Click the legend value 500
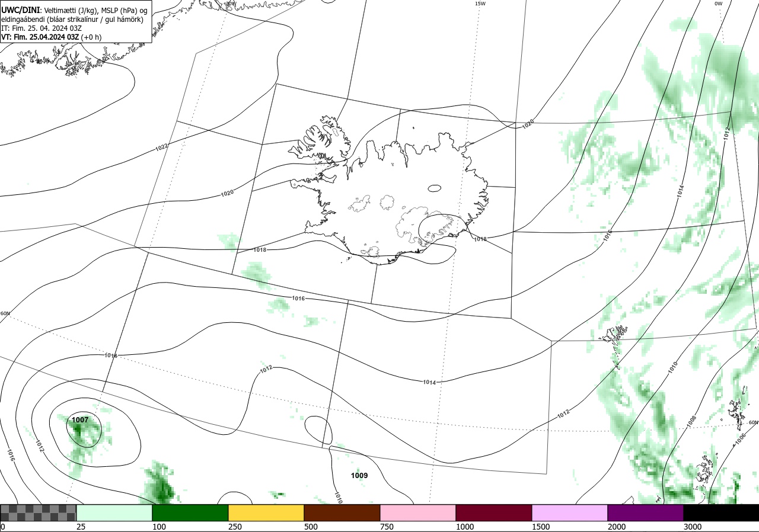 [311, 527]
